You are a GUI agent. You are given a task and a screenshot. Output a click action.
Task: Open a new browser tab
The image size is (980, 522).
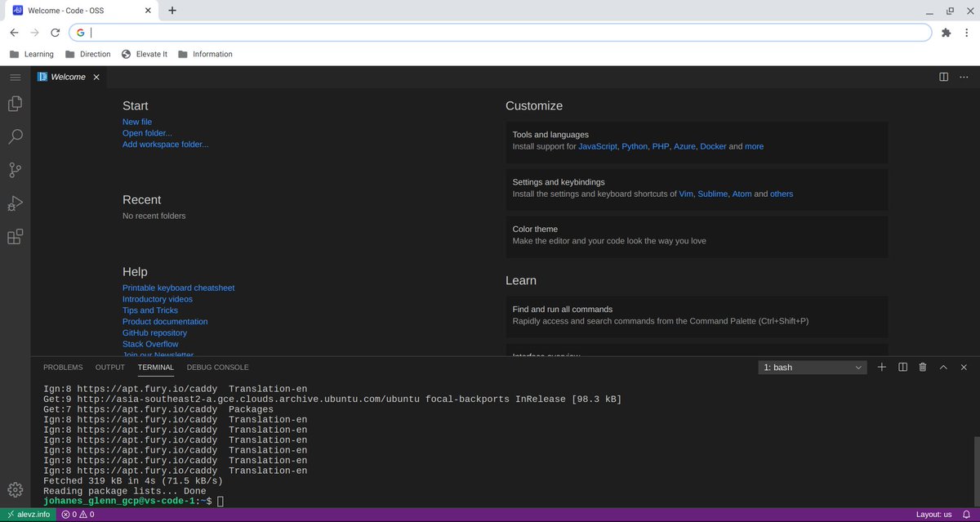click(x=172, y=11)
